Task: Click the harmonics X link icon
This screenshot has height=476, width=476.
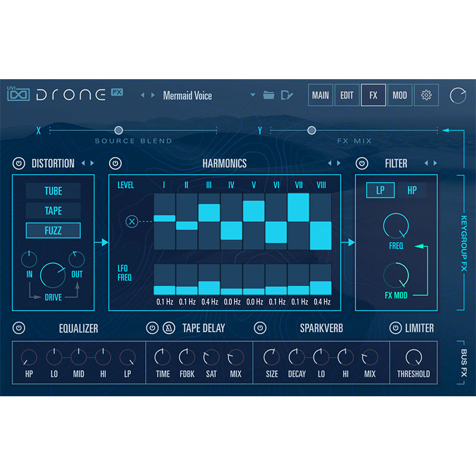Action: click(131, 221)
